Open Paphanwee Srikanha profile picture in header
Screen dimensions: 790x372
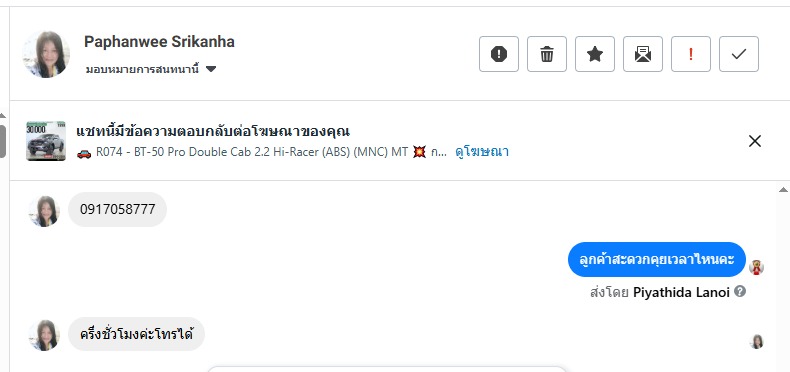46,54
